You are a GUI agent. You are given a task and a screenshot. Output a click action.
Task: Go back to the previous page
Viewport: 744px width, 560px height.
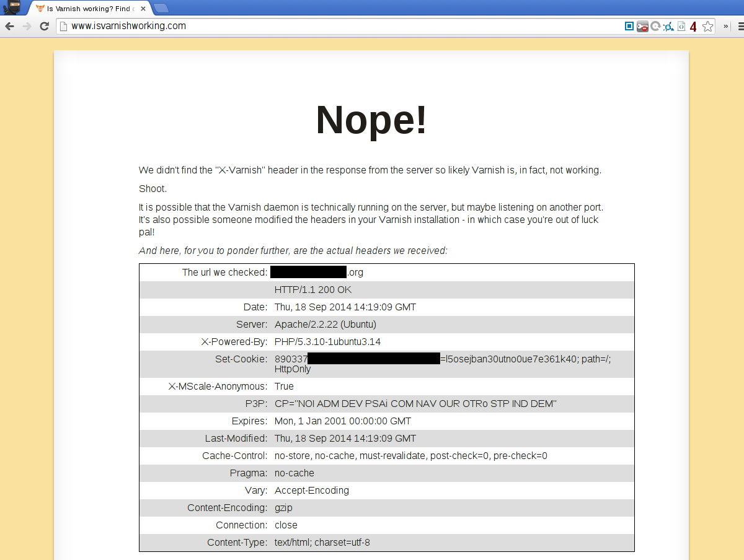9,26
